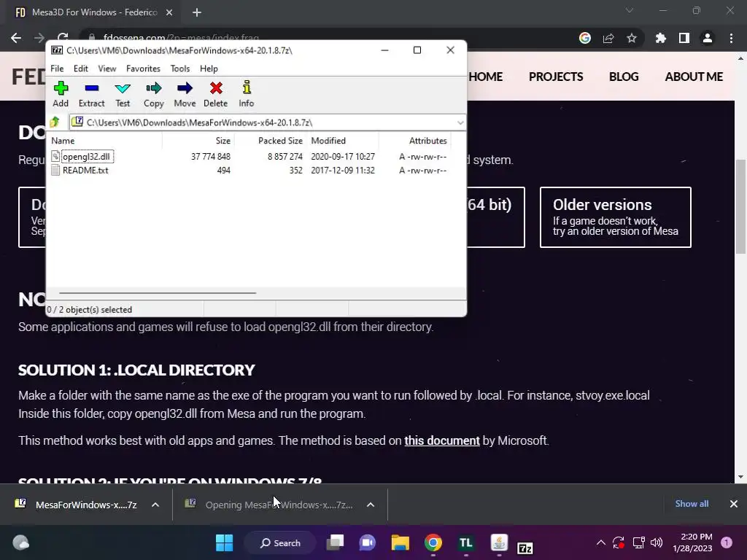Go back in Chrome
The height and width of the screenshot is (560, 747).
tap(16, 38)
